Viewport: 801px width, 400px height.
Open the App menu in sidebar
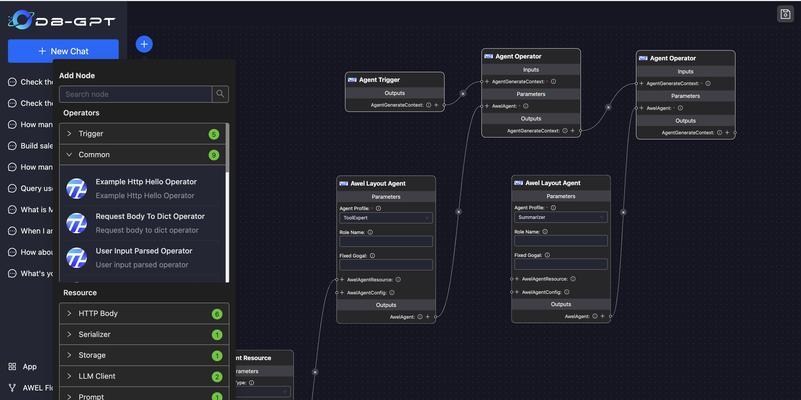click(x=23, y=367)
